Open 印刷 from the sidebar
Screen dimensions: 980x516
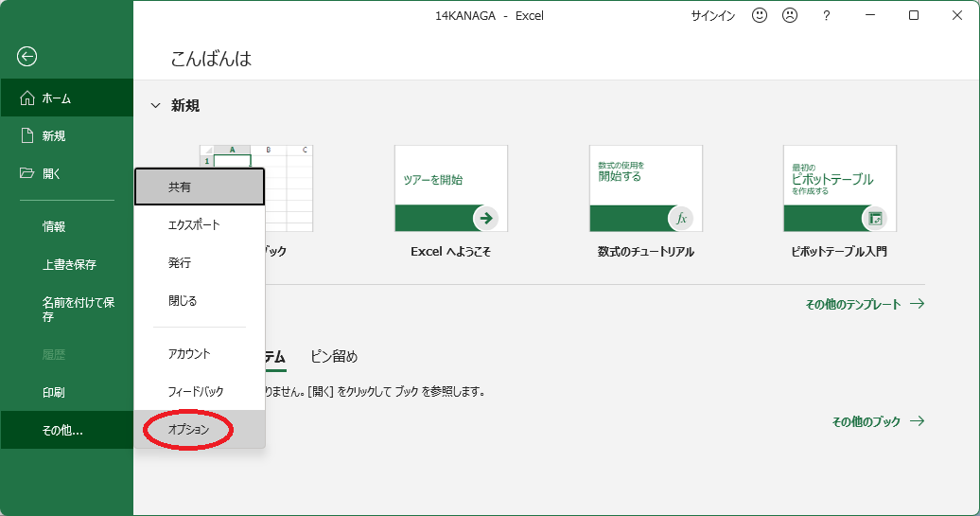[x=67, y=392]
